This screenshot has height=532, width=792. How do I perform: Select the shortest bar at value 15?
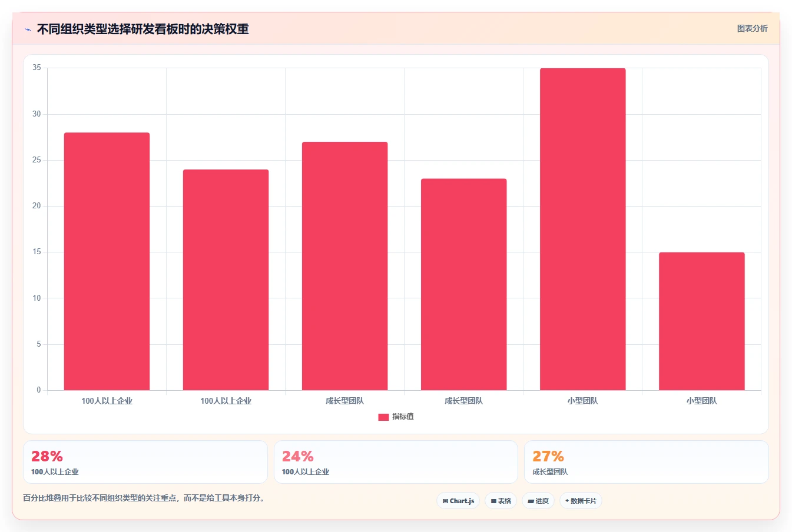pyautogui.click(x=701, y=321)
